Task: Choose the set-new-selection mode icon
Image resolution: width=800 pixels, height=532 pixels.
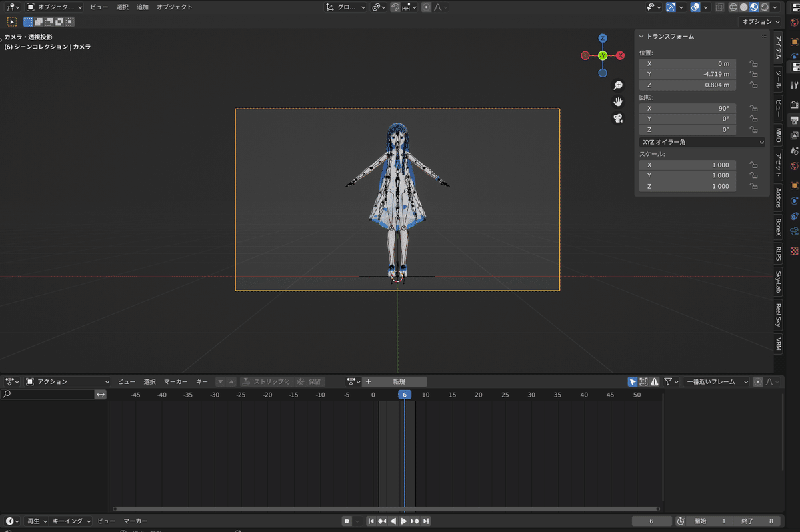Action: (29, 21)
